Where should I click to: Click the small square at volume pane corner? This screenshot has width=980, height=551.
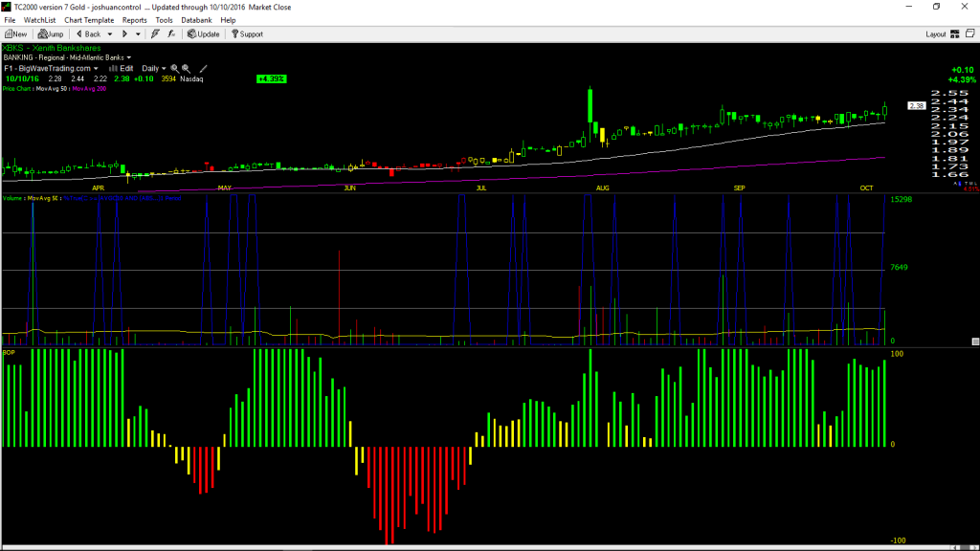[x=975, y=342]
